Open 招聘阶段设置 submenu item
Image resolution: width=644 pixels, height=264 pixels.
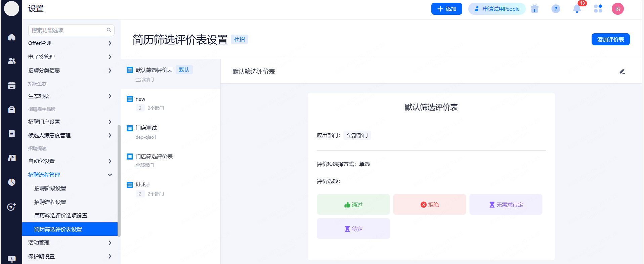[50, 188]
